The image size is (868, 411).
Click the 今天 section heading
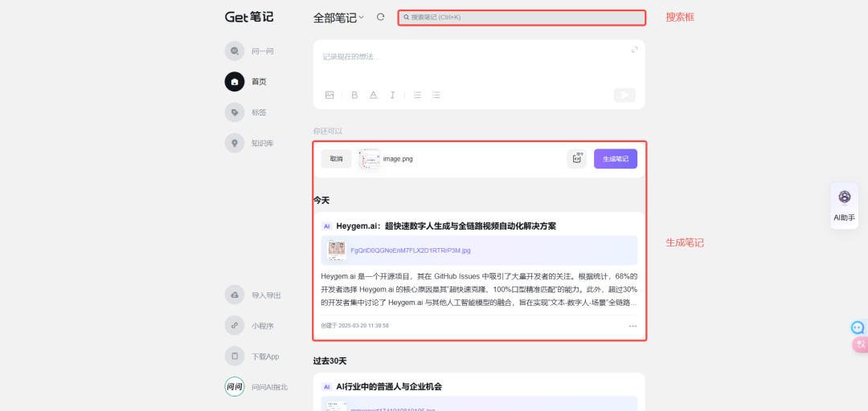pyautogui.click(x=321, y=200)
